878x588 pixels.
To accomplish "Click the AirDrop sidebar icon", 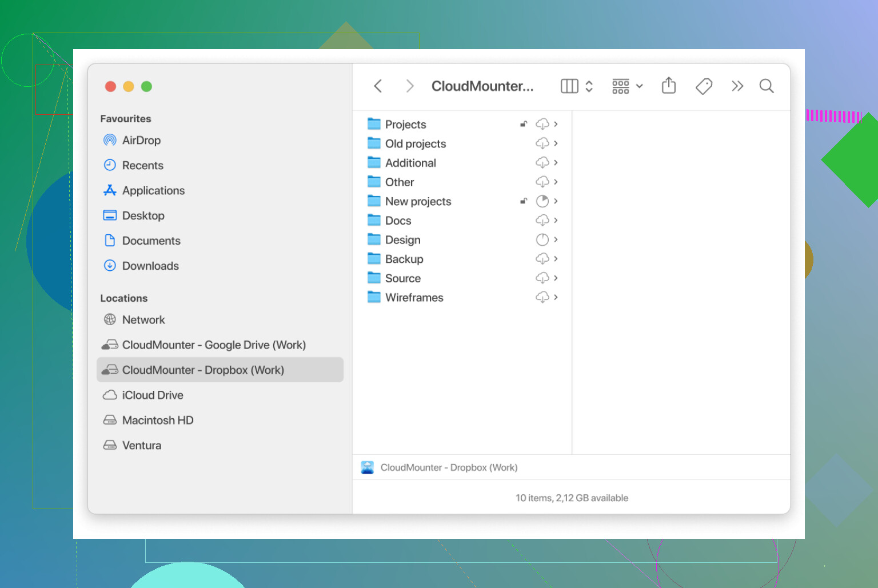I will pyautogui.click(x=110, y=141).
